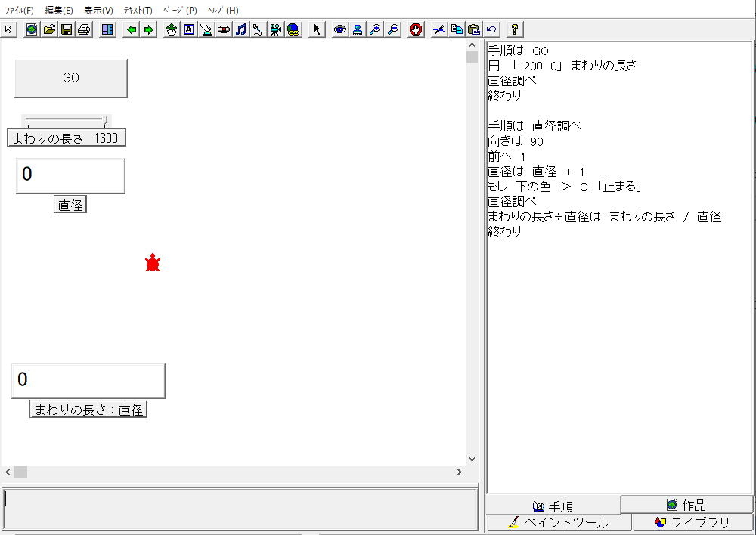
Task: Open the ファイル(F) menu
Action: pyautogui.click(x=20, y=11)
